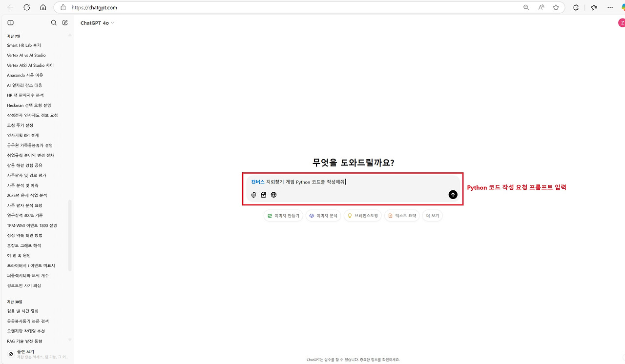Attach a file with the paperclip icon
Viewport: 625px width, 364px height.
pos(253,195)
